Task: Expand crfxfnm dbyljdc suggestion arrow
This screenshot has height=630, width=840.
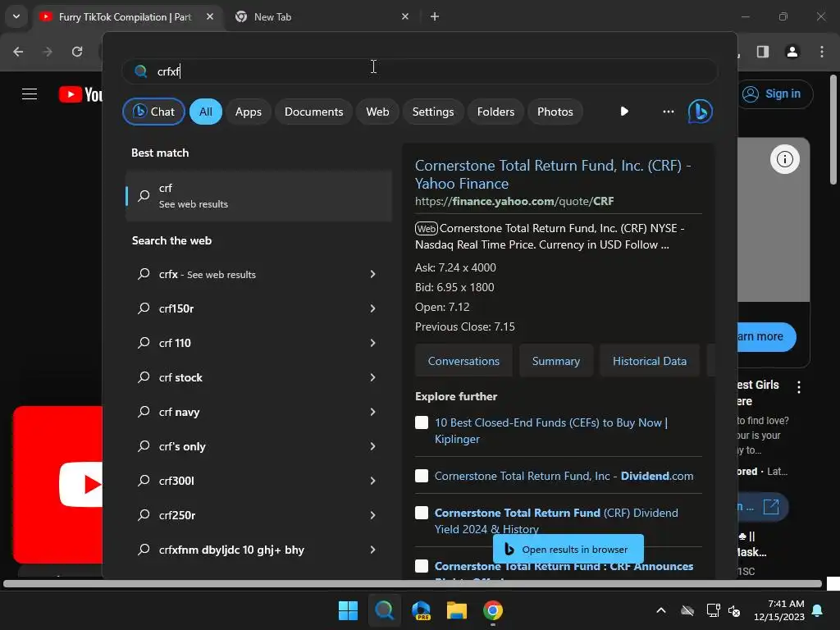Action: click(373, 550)
